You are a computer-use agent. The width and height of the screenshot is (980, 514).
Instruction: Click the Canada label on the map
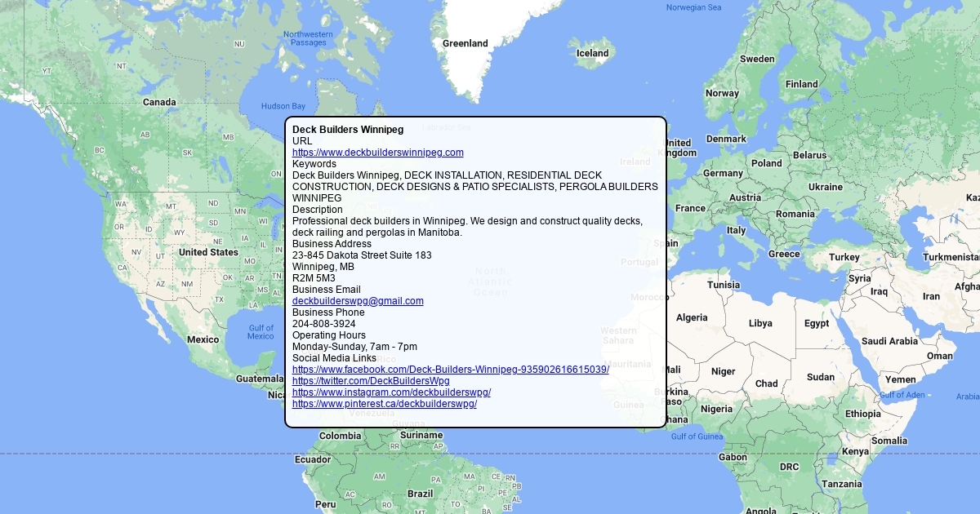coord(159,102)
